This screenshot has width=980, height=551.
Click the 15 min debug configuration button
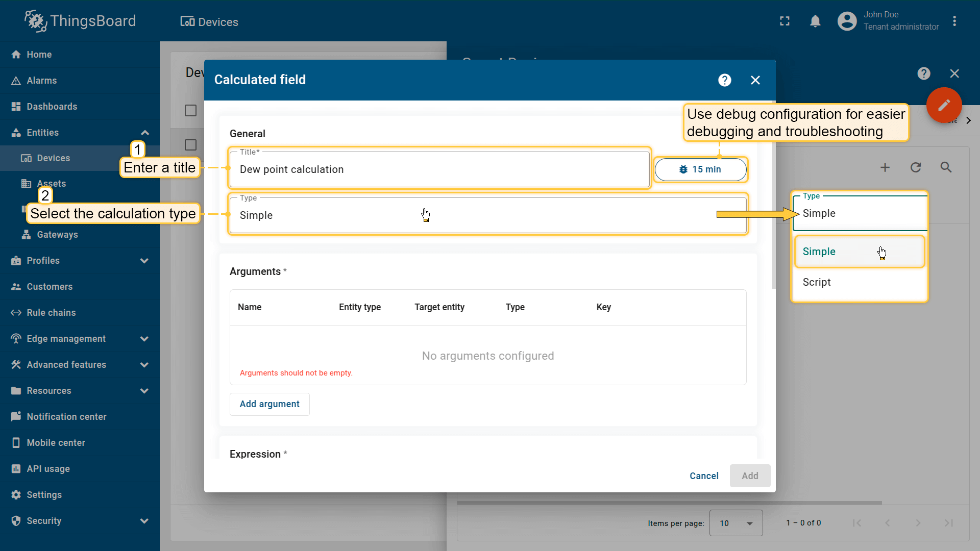700,169
